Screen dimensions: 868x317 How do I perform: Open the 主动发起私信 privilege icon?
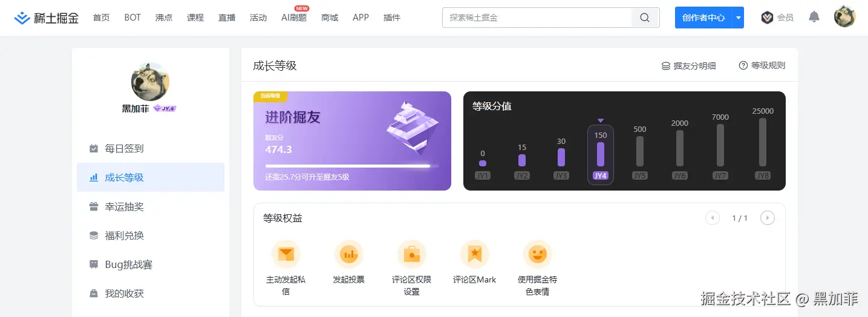tap(286, 255)
